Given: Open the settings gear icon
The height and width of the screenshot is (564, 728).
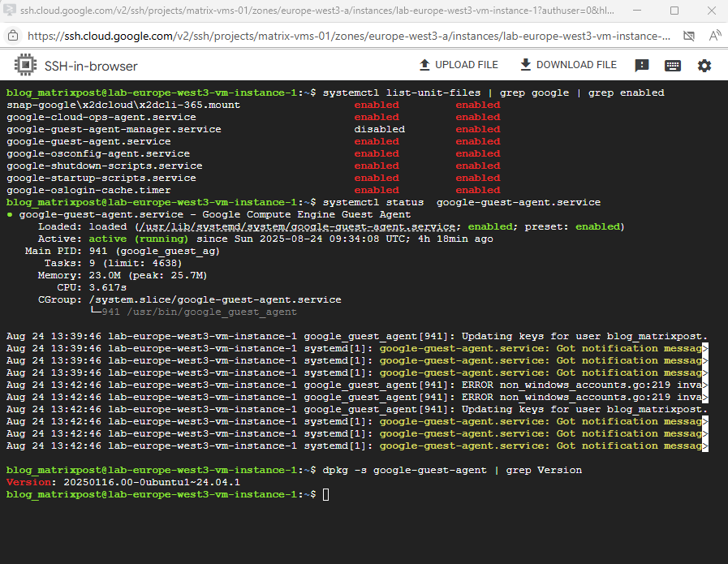Looking at the screenshot, I should pos(704,66).
